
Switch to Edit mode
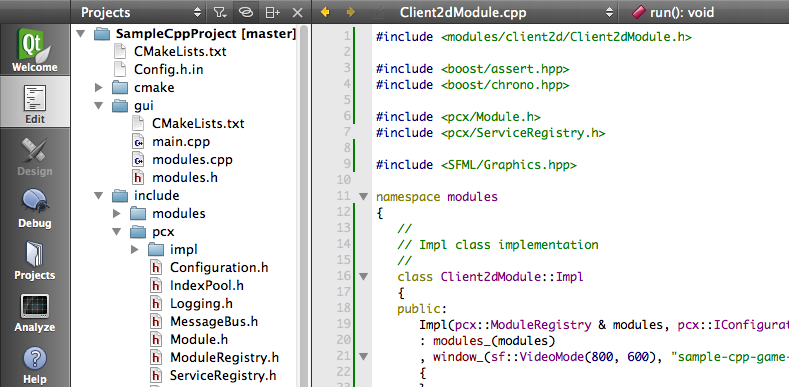tap(34, 102)
